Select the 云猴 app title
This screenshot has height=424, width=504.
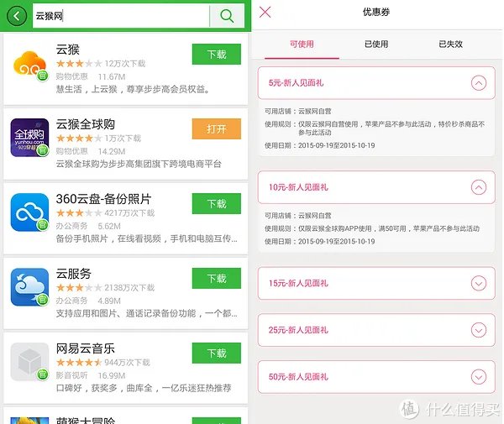(x=68, y=50)
